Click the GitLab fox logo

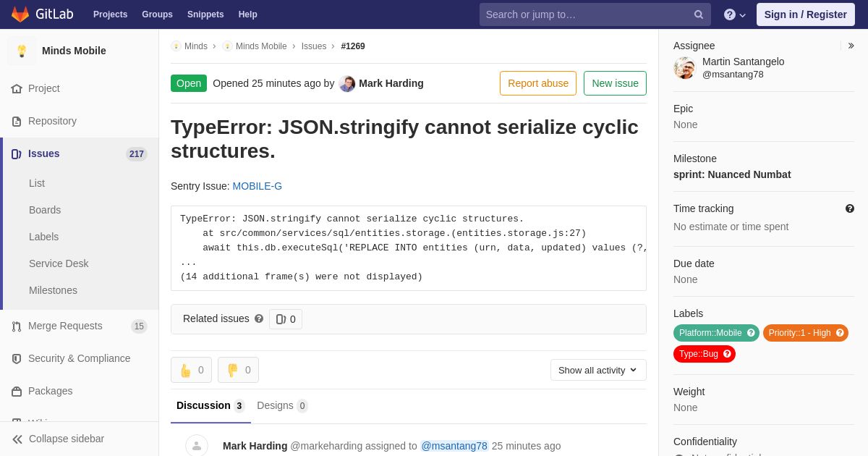20,14
